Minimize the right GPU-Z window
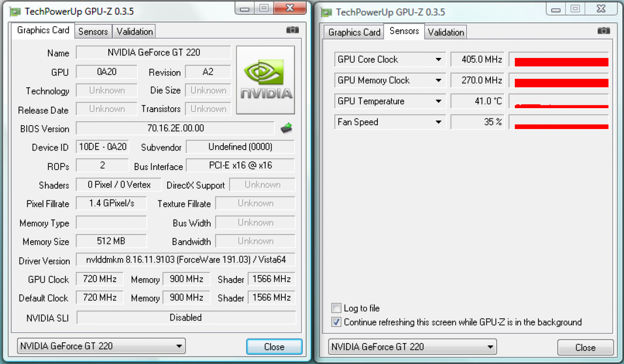Viewport: 624px width, 364px height. coord(556,9)
